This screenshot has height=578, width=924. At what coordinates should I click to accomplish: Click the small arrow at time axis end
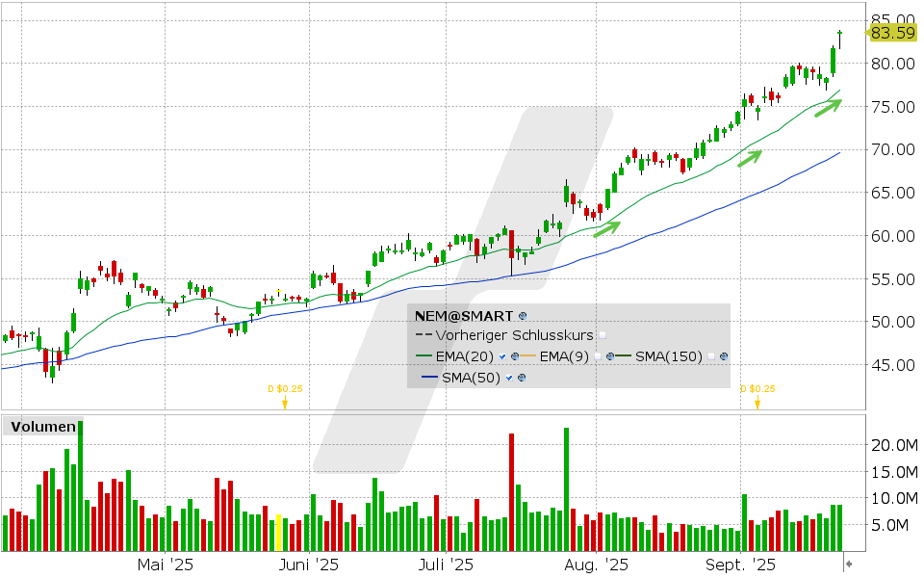tap(849, 562)
